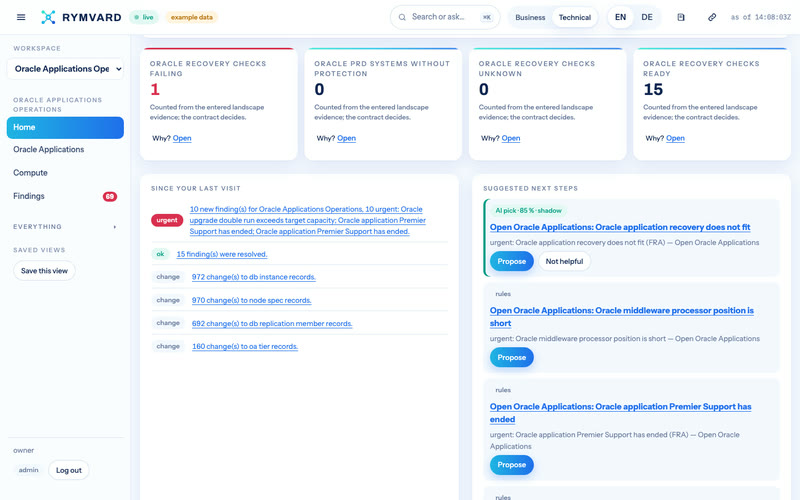Screen dimensions: 800x500
Task: Click the example data badge
Action: click(192, 17)
